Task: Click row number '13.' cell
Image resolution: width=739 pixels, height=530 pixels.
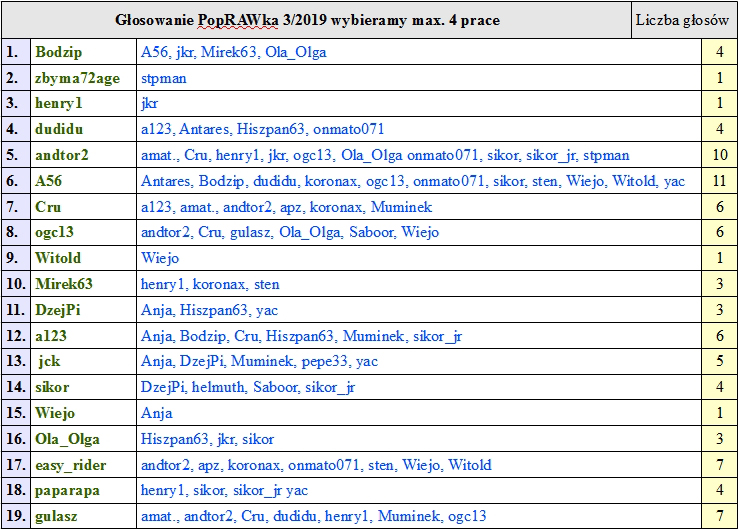Action: tap(16, 361)
